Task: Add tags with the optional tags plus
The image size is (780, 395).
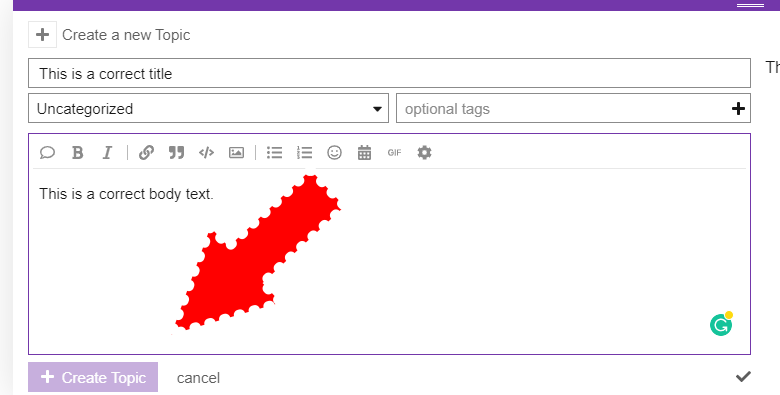Action: [x=738, y=108]
